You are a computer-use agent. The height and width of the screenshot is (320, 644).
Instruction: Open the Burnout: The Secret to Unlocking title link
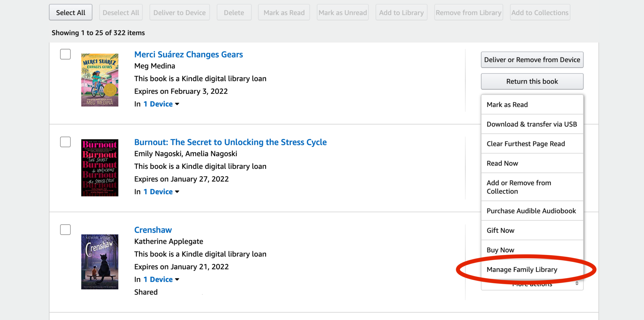point(230,142)
